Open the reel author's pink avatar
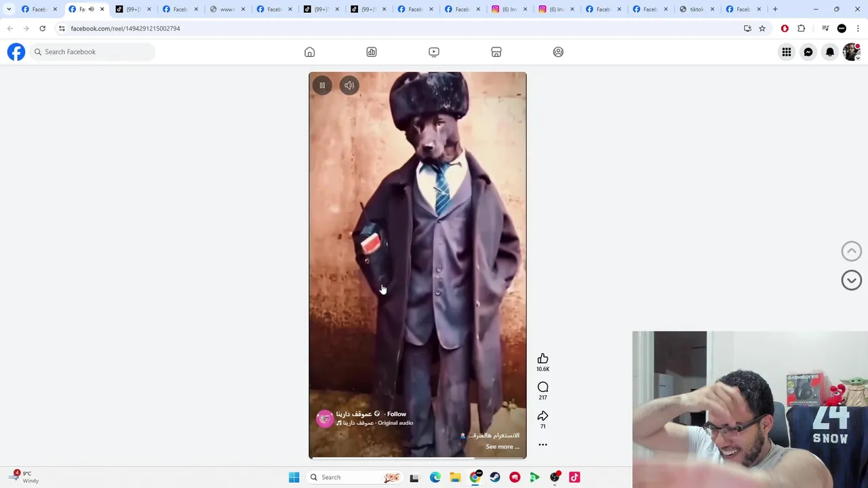Image resolution: width=868 pixels, height=488 pixels. [325, 418]
